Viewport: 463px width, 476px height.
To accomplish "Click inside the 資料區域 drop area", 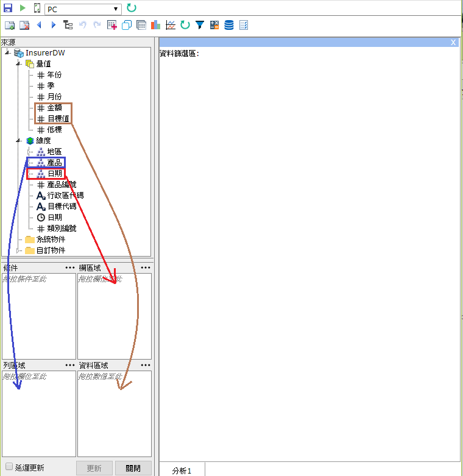I will (115, 414).
